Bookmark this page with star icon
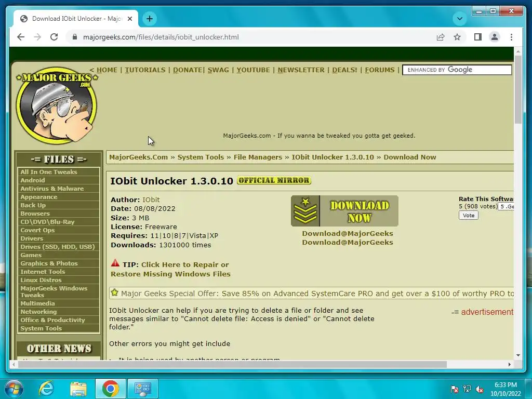 click(x=457, y=37)
